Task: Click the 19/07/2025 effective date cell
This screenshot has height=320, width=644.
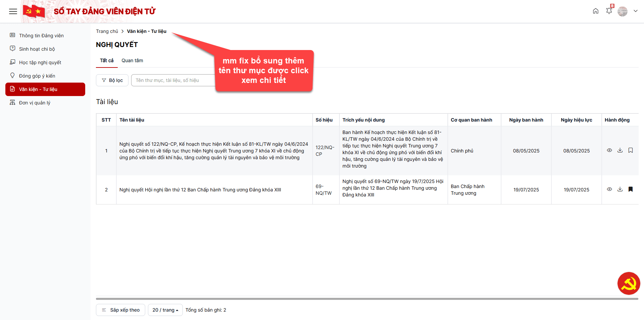Action: tap(576, 190)
